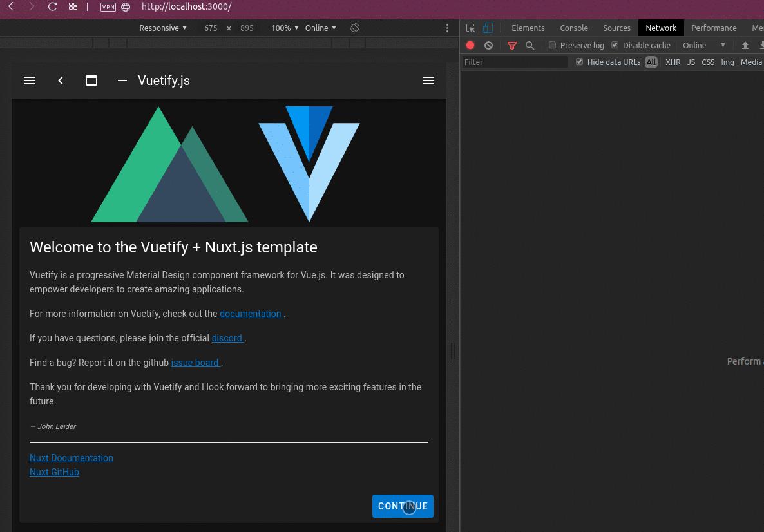
Task: Go back with browser back arrow
Action: tap(11, 6)
